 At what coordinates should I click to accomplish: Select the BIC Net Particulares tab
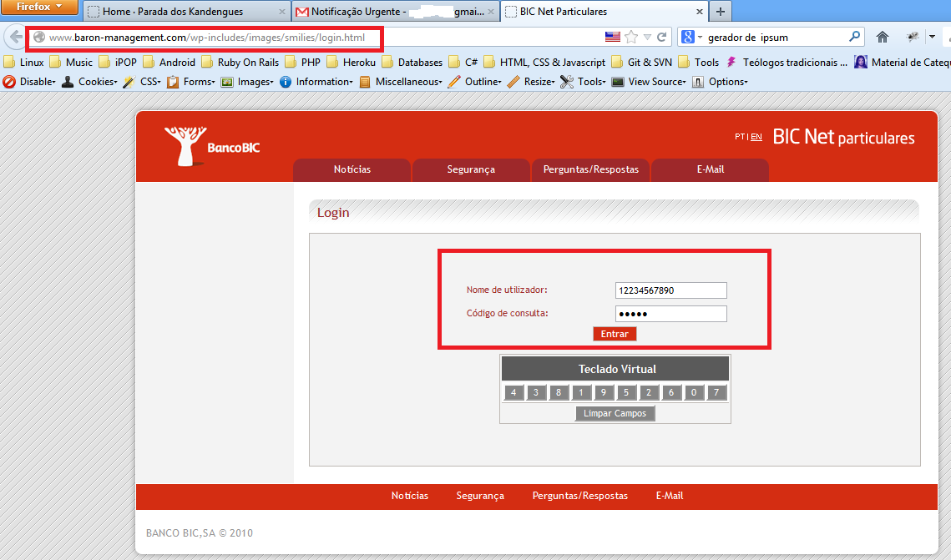604,12
